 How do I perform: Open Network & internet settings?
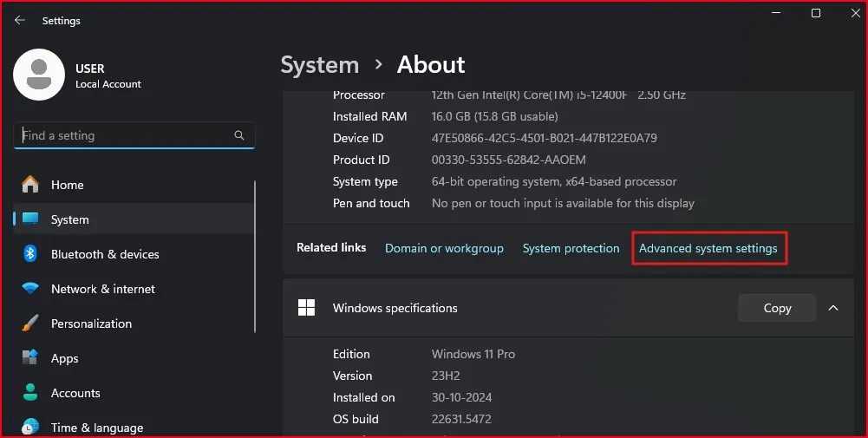click(x=133, y=289)
